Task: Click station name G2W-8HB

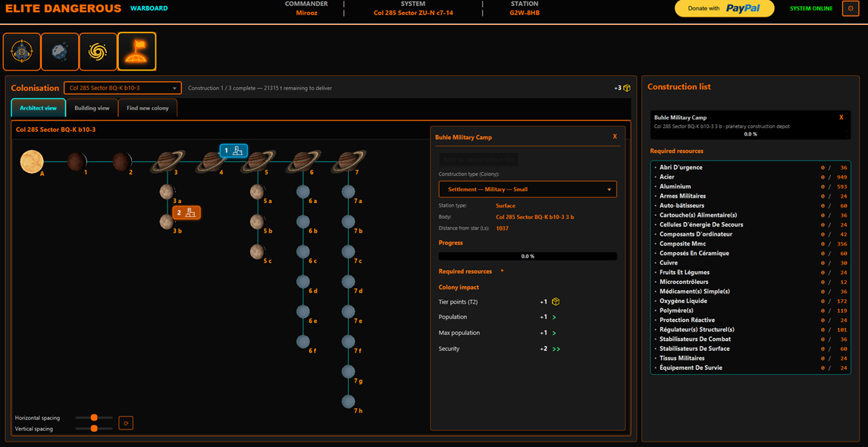Action: 525,12
